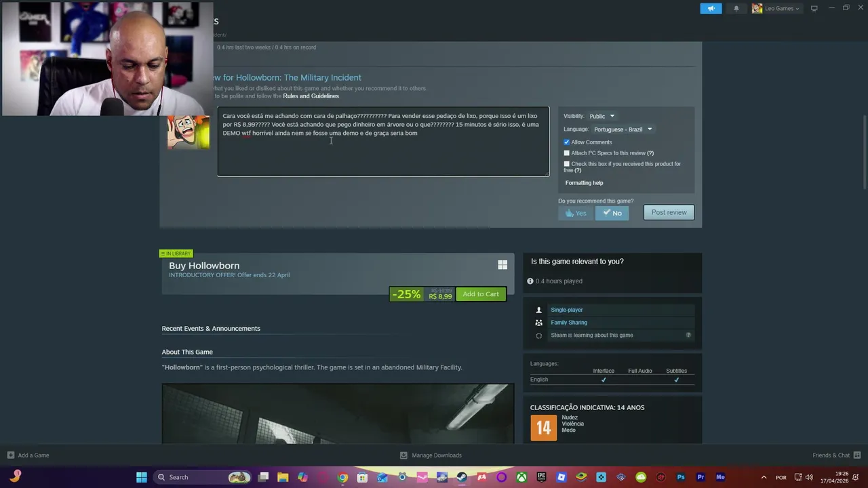Open Big Picture mode monitor icon
The width and height of the screenshot is (868, 488).
(x=814, y=8)
